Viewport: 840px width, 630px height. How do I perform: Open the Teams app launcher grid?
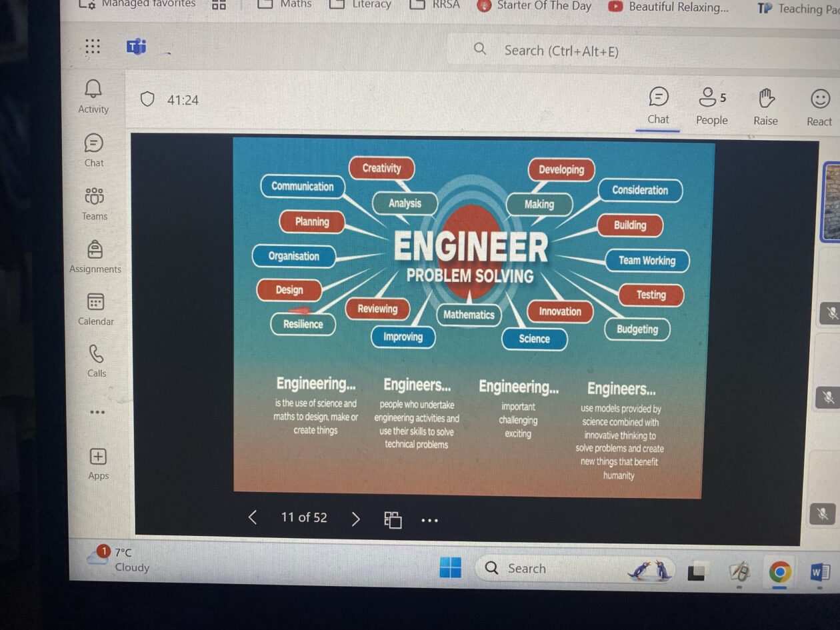click(93, 46)
